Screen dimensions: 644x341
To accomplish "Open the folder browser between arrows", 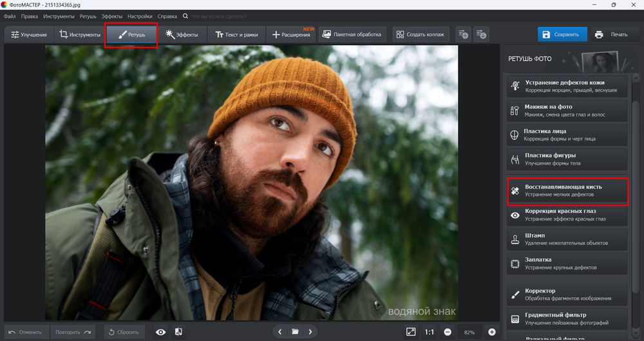I will [295, 332].
